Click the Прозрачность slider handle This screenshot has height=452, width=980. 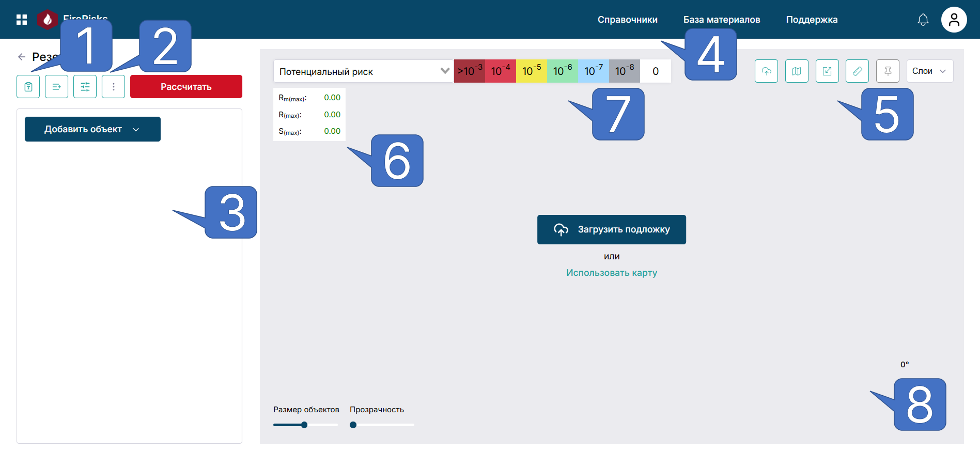pos(353,425)
